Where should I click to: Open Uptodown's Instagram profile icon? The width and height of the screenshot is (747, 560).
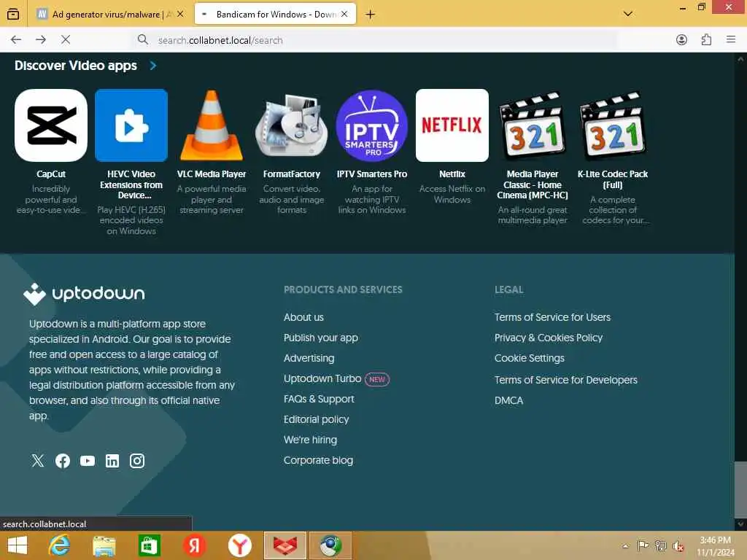click(x=136, y=461)
